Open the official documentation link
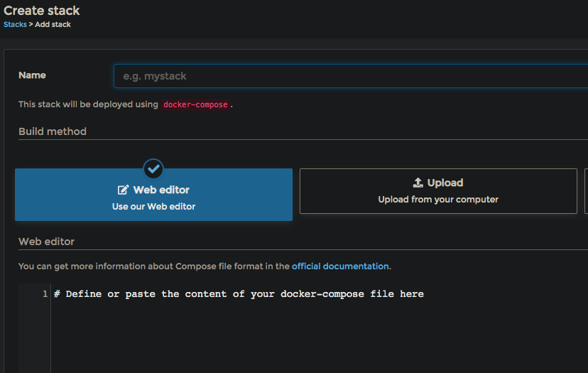Image resolution: width=588 pixels, height=373 pixels. [x=340, y=266]
